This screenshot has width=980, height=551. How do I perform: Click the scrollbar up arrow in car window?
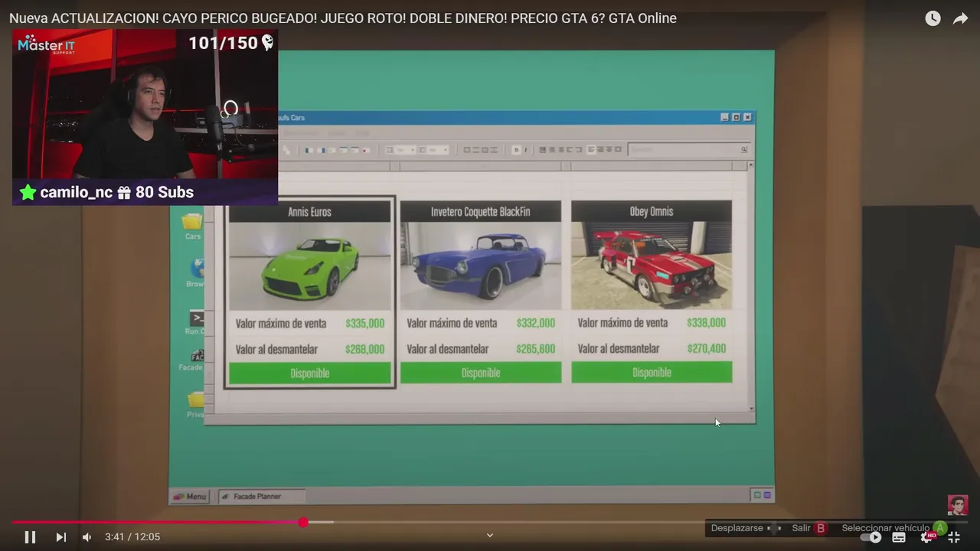pos(751,165)
